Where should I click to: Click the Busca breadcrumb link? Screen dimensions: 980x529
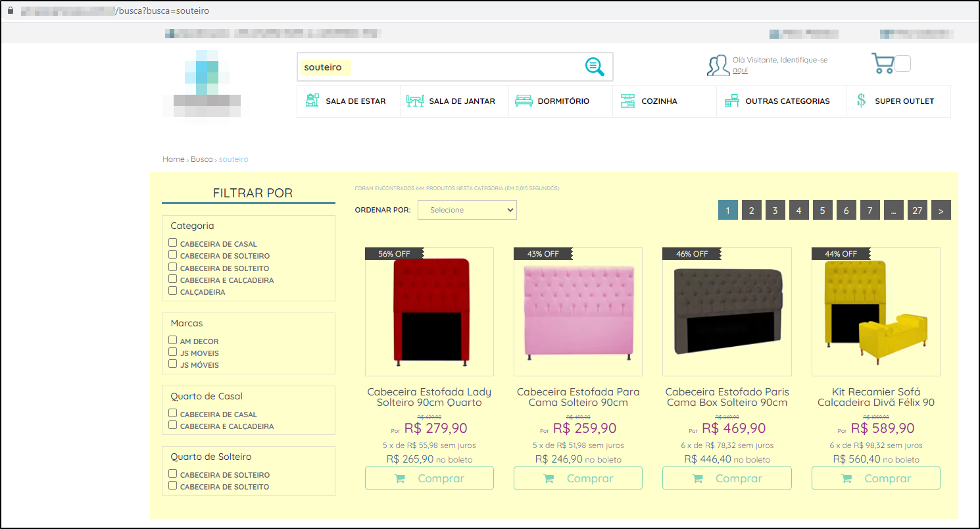coord(202,159)
